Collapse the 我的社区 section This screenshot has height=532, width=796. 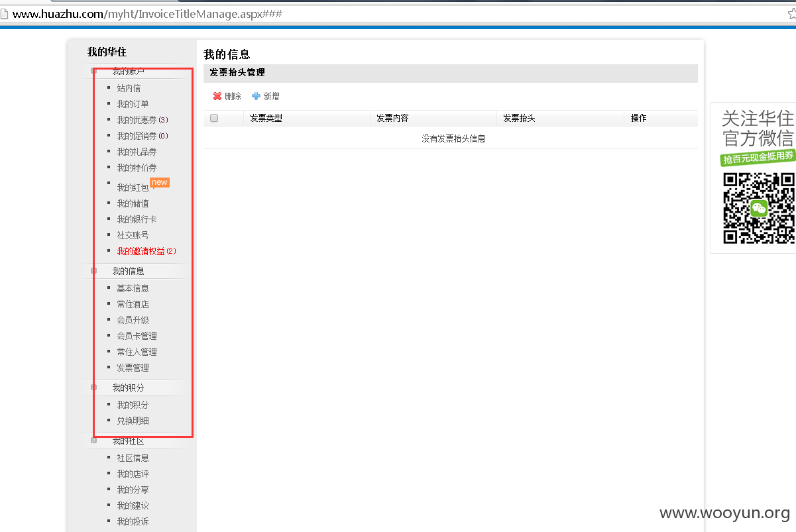tap(93, 441)
